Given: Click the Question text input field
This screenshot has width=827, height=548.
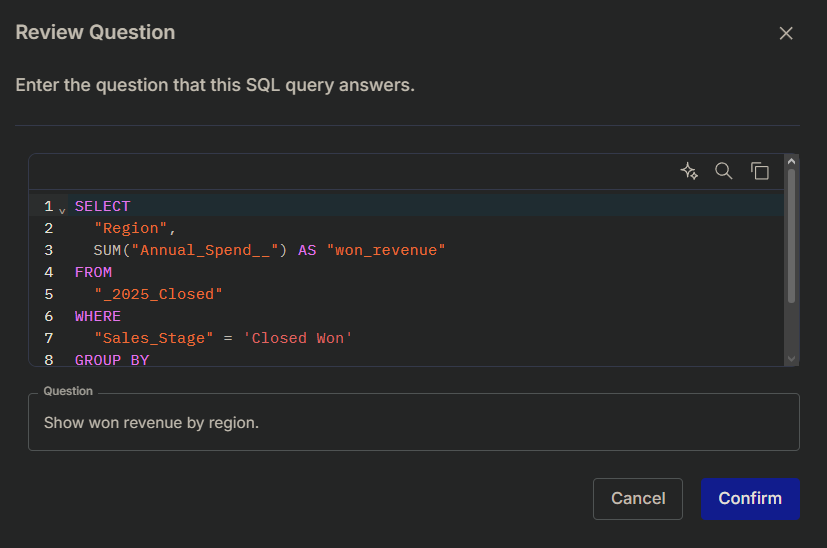Looking at the screenshot, I should pyautogui.click(x=414, y=422).
